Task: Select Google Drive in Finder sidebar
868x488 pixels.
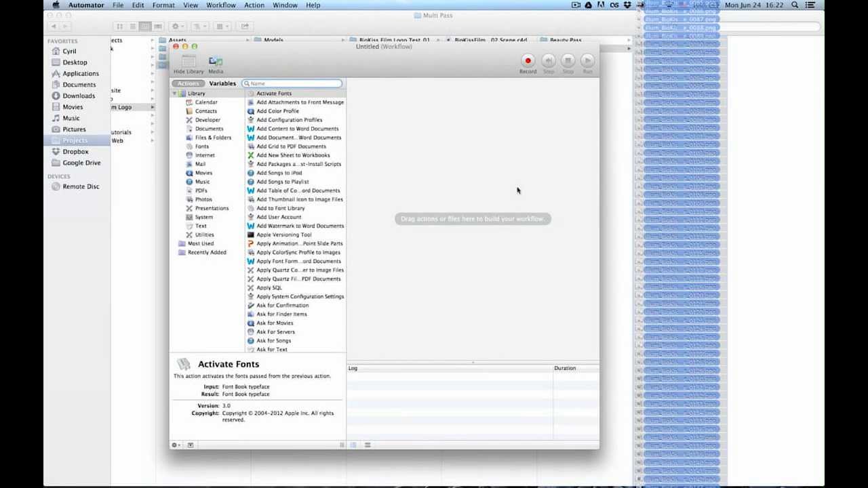Action: [x=81, y=163]
